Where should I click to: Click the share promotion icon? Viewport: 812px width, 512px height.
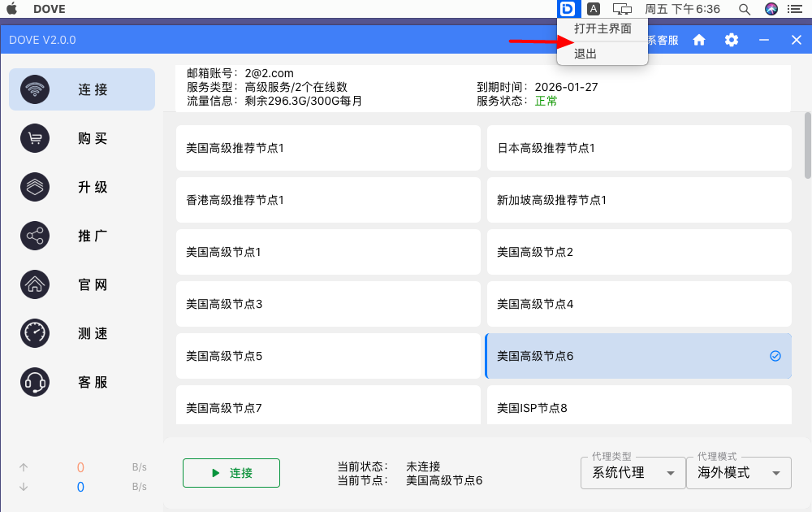click(x=35, y=236)
